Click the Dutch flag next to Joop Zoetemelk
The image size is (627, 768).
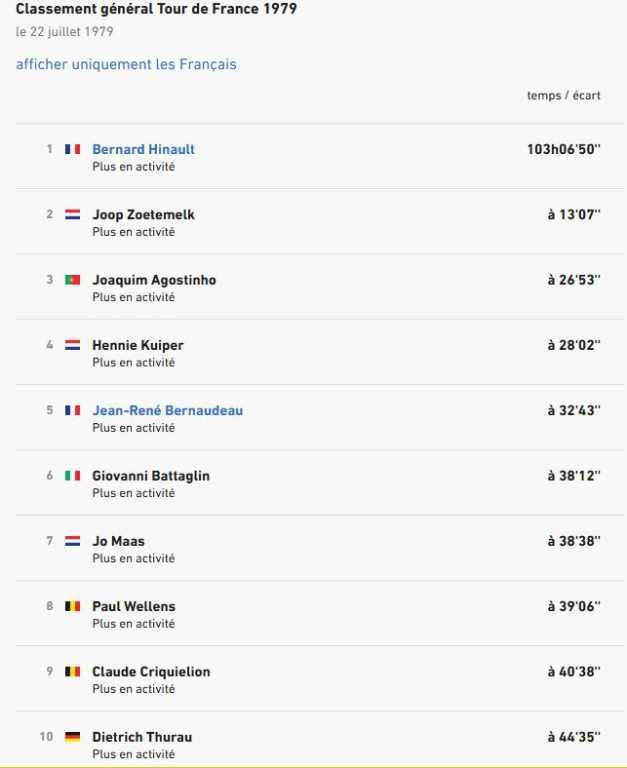(x=72, y=214)
